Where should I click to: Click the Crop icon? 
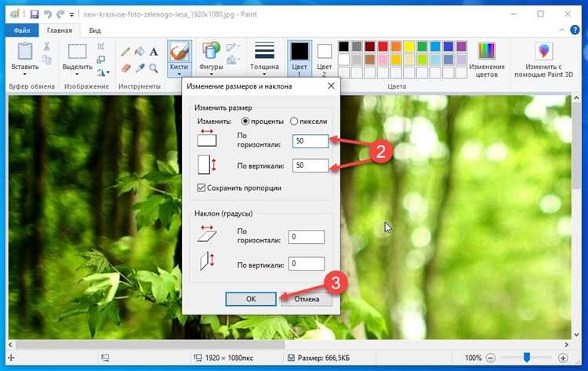point(101,46)
